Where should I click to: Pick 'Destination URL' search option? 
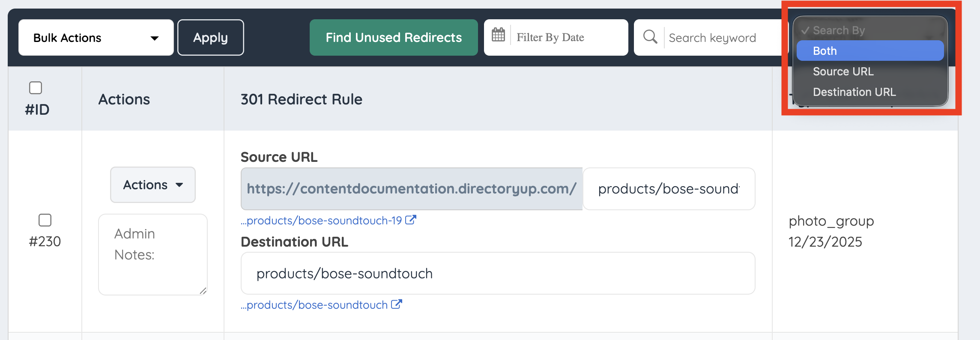point(854,92)
